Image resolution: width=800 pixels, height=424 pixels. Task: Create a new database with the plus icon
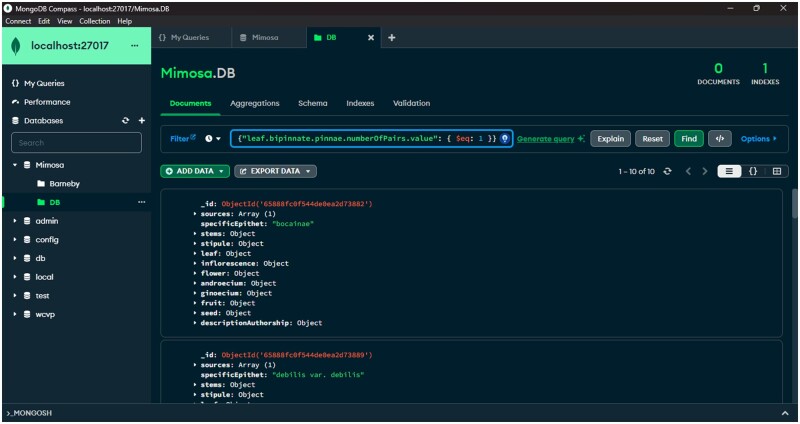coord(142,120)
